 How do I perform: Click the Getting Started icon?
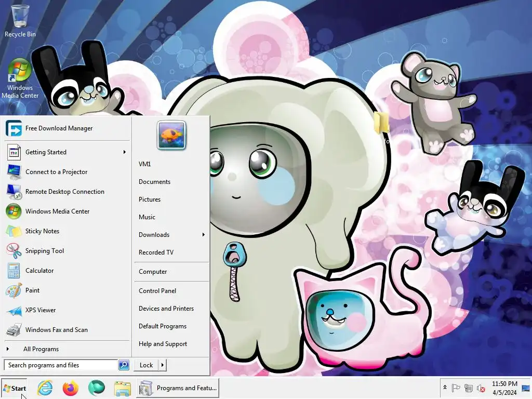[14, 152]
